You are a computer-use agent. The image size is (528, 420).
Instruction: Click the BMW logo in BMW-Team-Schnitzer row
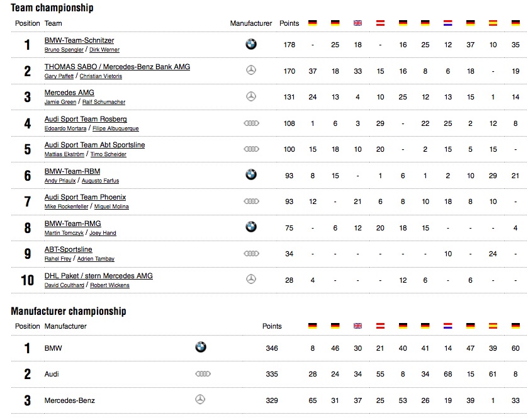[251, 44]
